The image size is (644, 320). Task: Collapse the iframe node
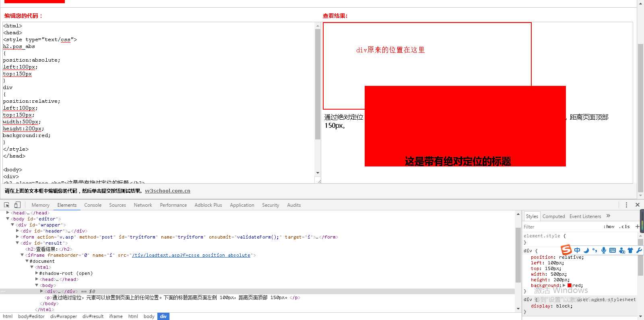click(22, 255)
